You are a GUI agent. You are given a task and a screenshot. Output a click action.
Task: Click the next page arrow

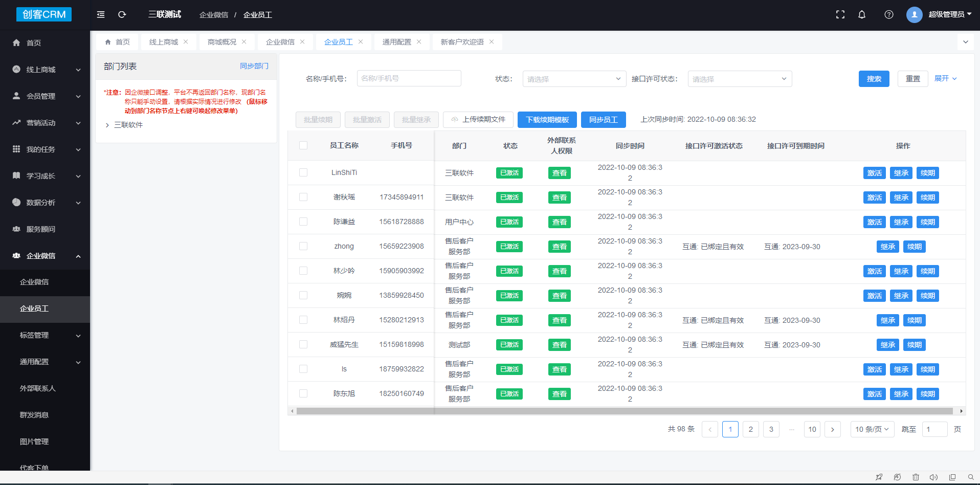(833, 429)
